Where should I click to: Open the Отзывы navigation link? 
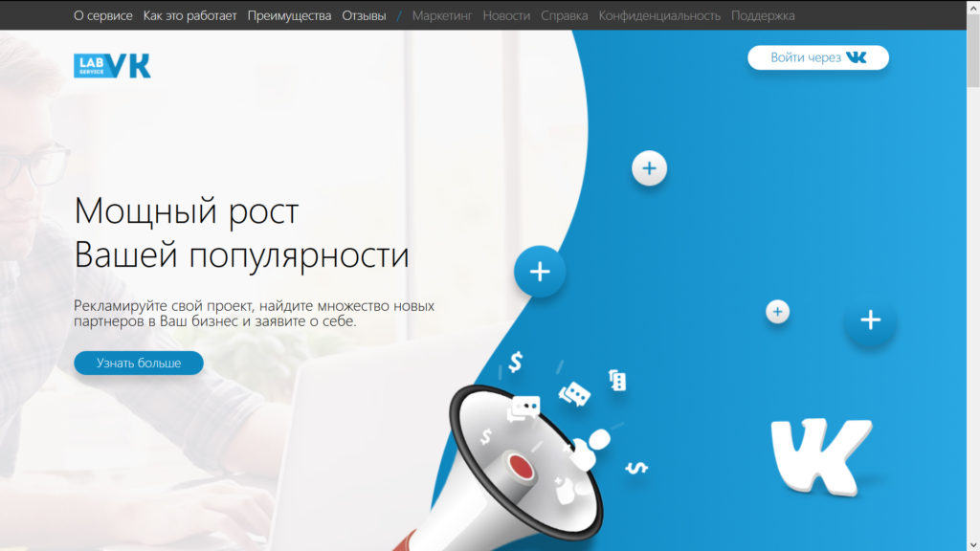364,15
